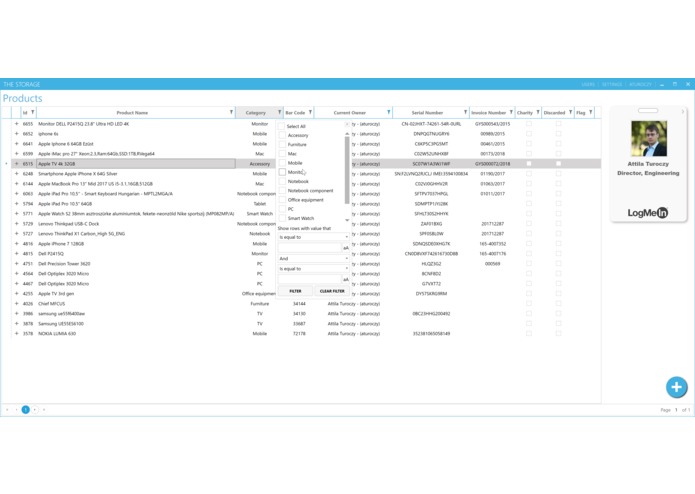The height and width of the screenshot is (494, 695).
Task: Open the ATUROCZY account menu
Action: coord(640,84)
